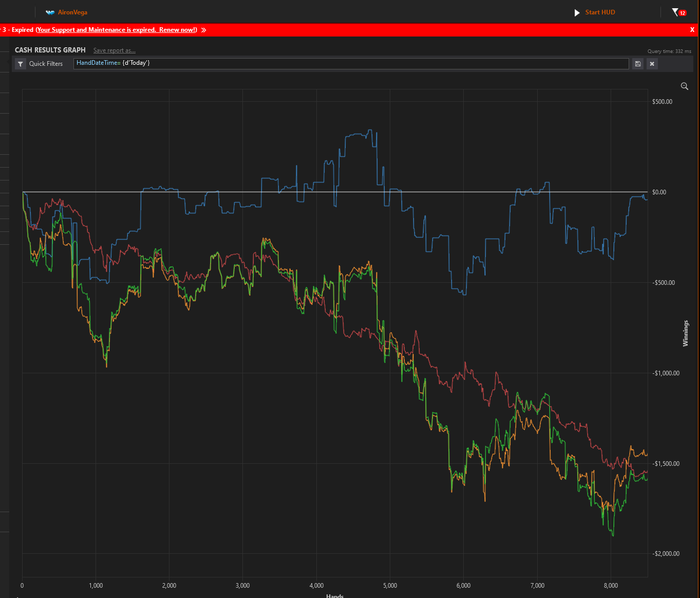Click the AironVega player name
The height and width of the screenshot is (598, 700).
pyautogui.click(x=72, y=12)
